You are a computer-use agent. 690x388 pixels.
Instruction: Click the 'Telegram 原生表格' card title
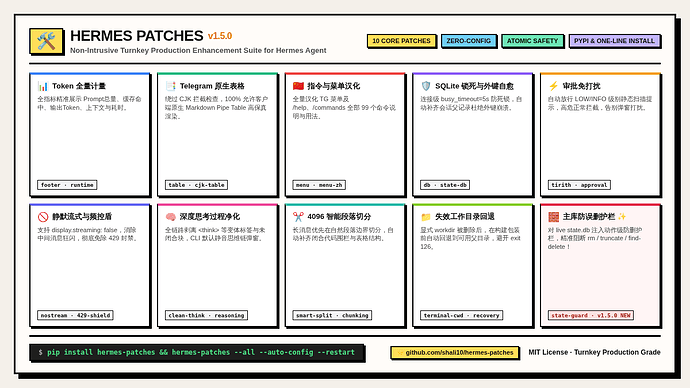[x=212, y=86]
